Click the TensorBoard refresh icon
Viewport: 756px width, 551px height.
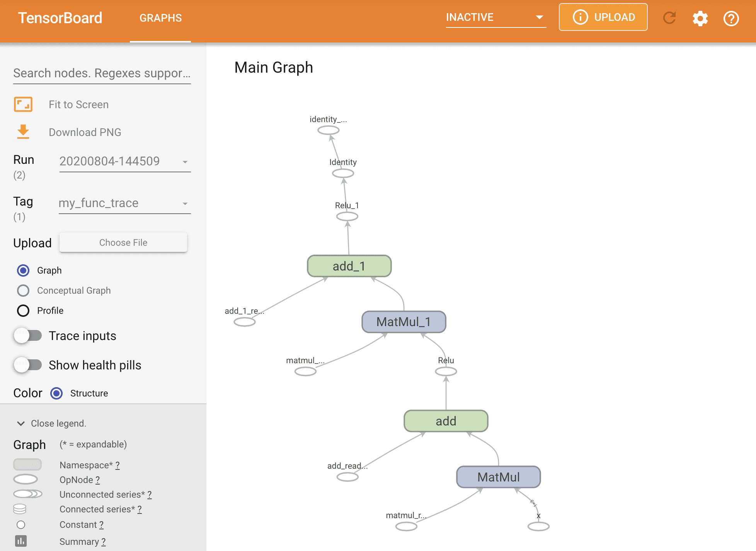(x=670, y=18)
